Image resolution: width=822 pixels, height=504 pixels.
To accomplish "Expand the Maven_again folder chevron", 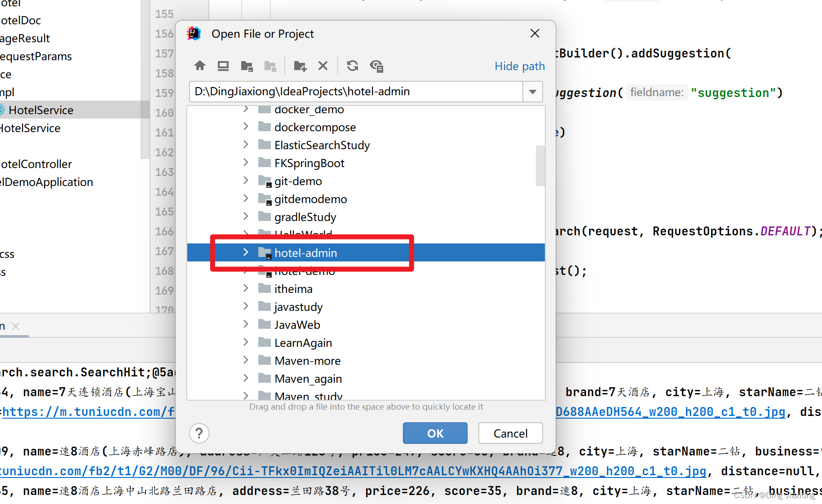I will point(246,378).
